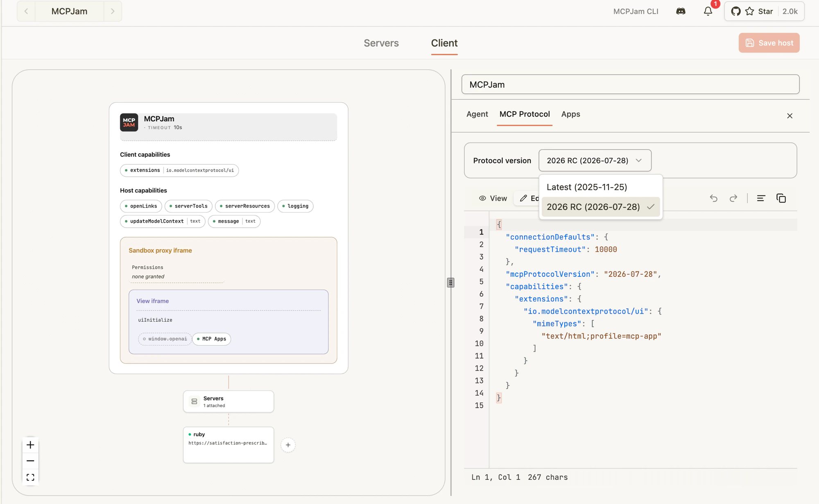
Task: Go forward with the right chevron
Action: (x=113, y=11)
